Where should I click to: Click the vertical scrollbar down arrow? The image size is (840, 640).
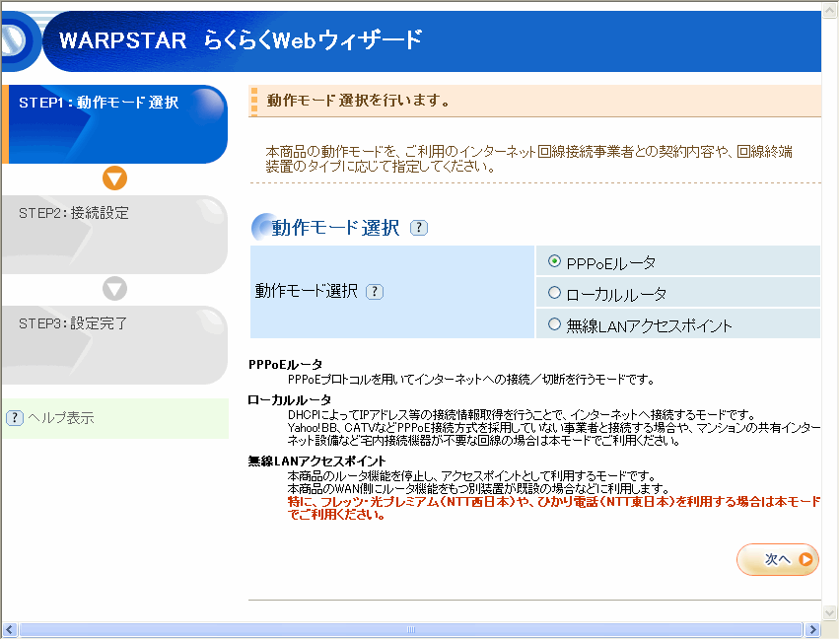tap(830, 612)
